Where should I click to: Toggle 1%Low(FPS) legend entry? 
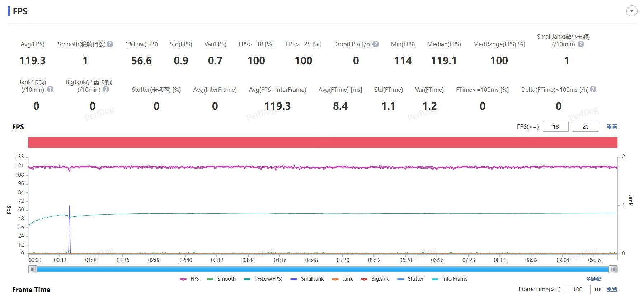[x=263, y=279]
